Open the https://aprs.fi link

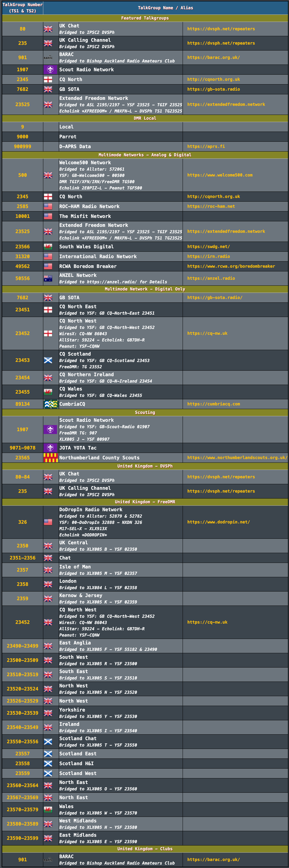(x=206, y=147)
